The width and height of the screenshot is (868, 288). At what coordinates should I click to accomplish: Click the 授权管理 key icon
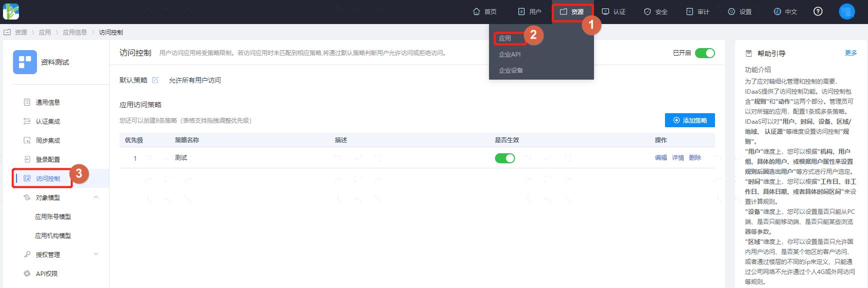click(x=27, y=254)
